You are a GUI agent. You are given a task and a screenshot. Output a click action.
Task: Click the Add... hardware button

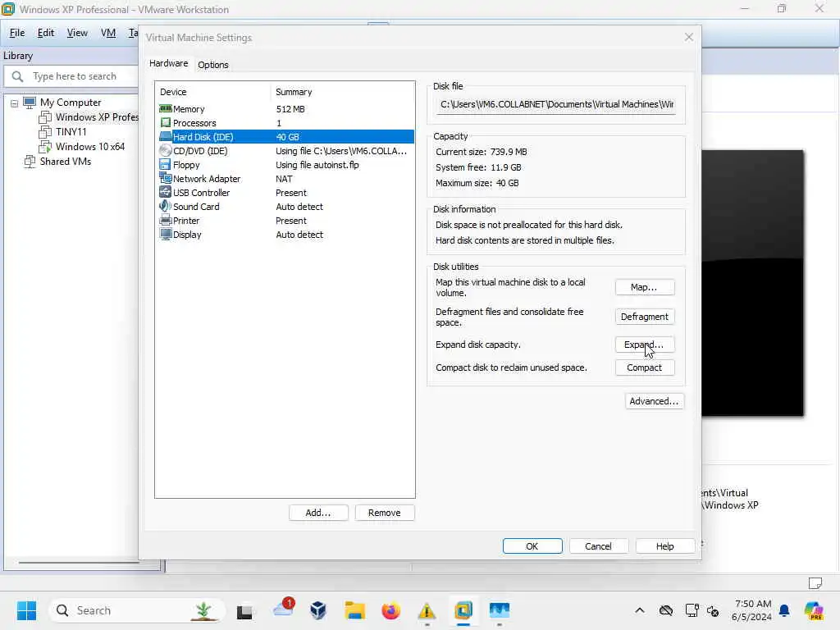[x=318, y=513]
